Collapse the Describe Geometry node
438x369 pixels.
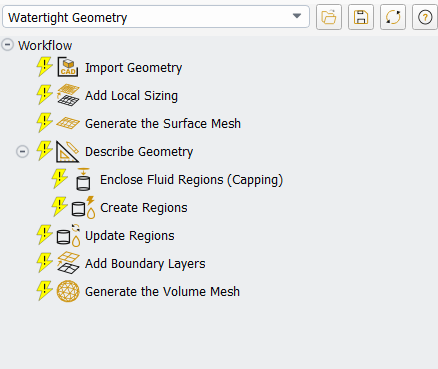pos(22,152)
